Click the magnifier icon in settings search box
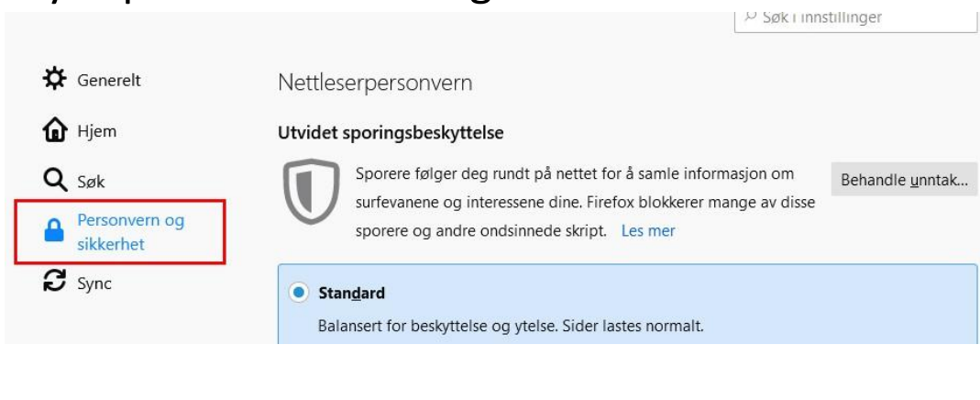Image resolution: width=980 pixels, height=400 pixels. pyautogui.click(x=751, y=16)
